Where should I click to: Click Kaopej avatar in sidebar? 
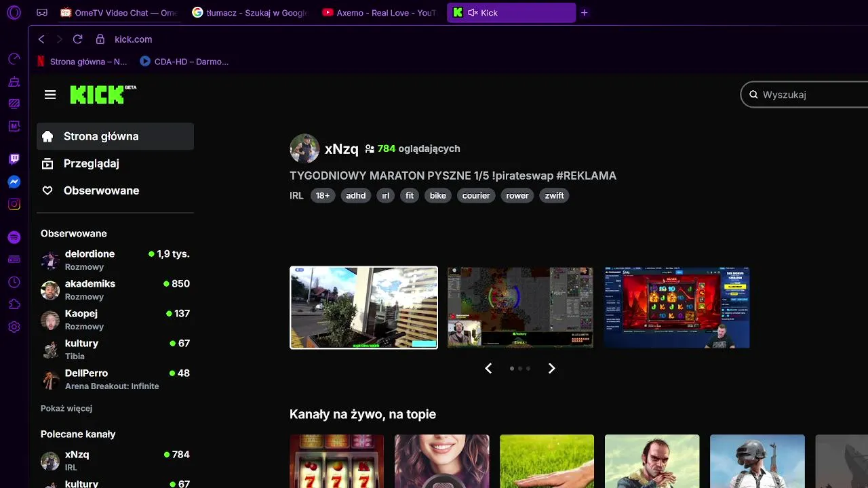[50, 320]
